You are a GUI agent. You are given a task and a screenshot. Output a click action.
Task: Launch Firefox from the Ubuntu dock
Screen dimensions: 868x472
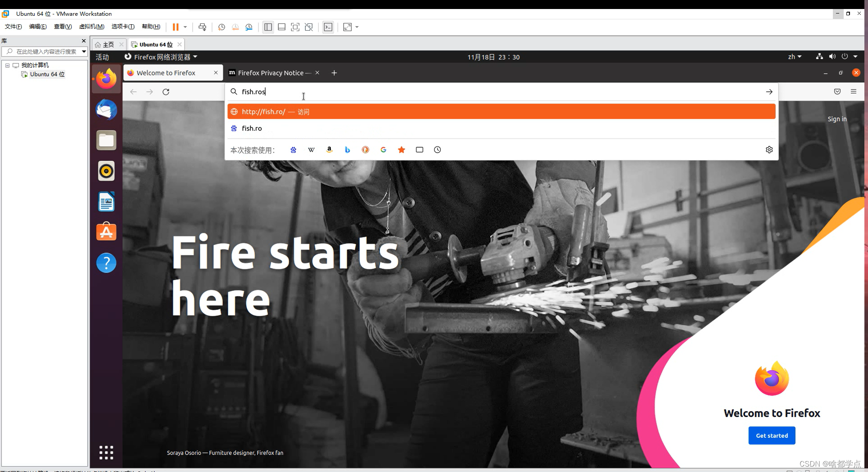[x=106, y=79]
